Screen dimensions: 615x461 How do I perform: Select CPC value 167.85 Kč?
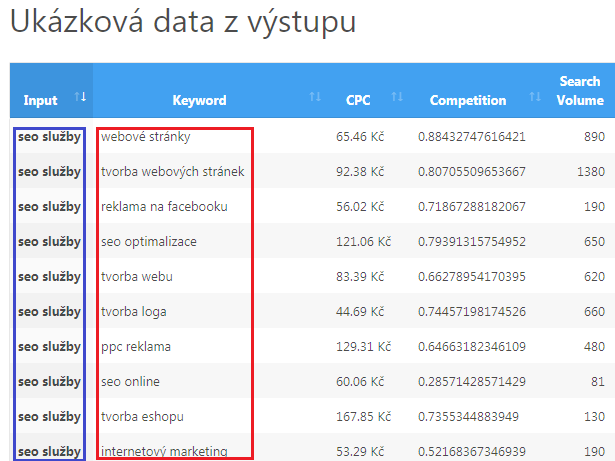pos(363,416)
